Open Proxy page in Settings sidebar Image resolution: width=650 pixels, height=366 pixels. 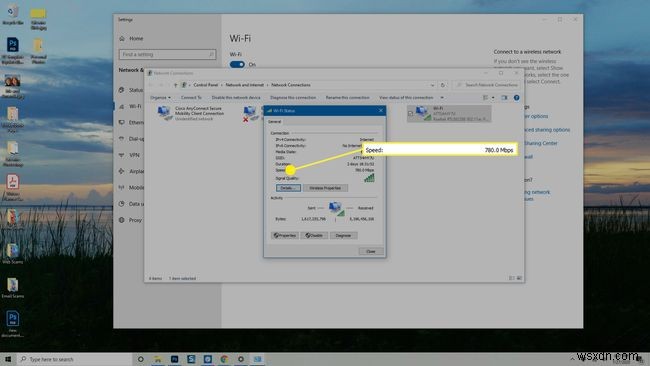click(131, 220)
